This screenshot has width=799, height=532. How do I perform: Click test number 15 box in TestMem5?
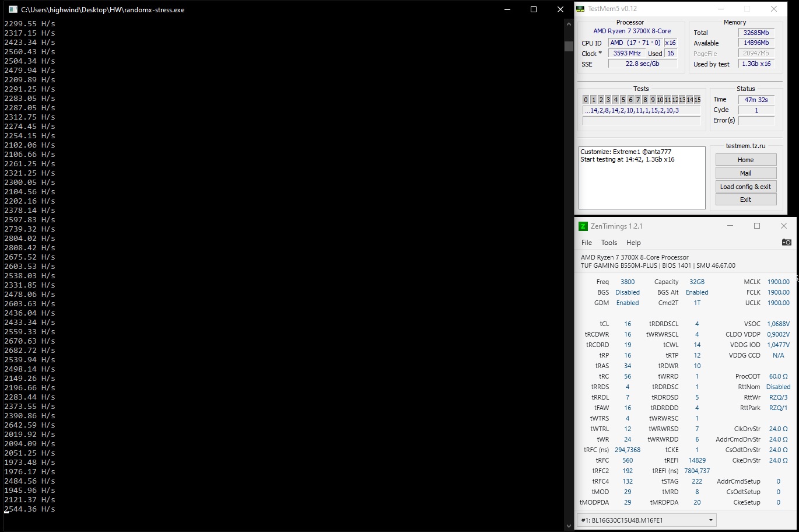[697, 100]
